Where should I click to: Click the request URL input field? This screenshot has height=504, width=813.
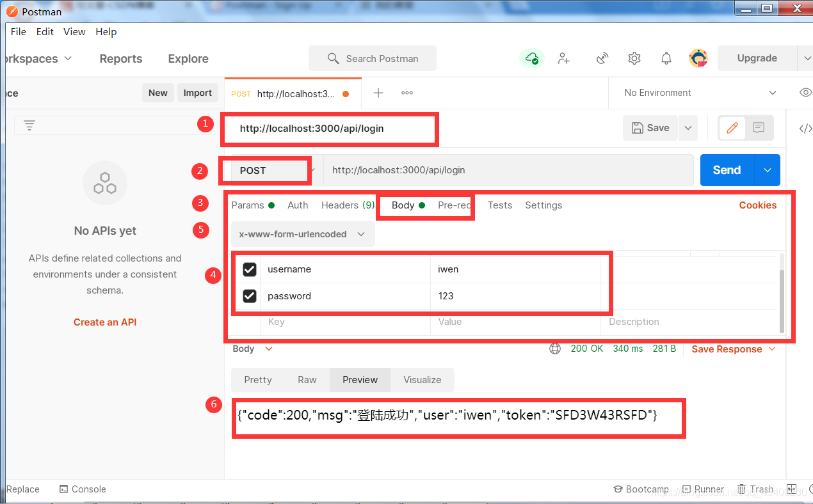coord(508,170)
